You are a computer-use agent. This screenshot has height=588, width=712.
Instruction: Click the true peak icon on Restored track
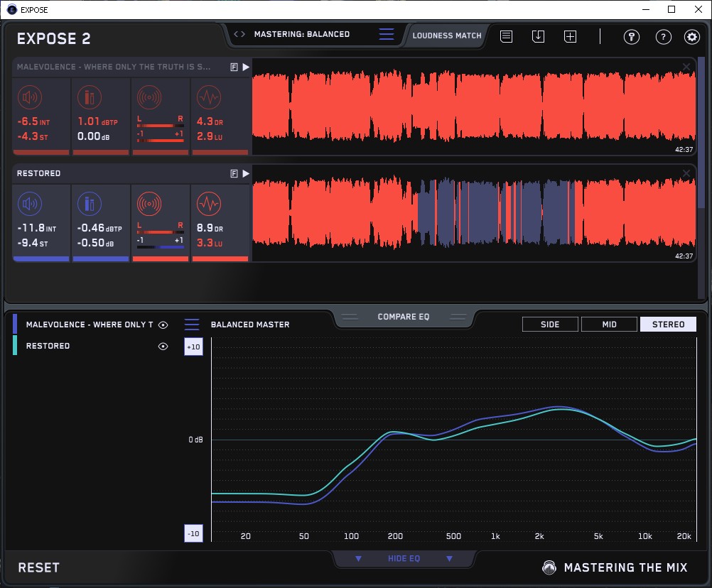(90, 204)
